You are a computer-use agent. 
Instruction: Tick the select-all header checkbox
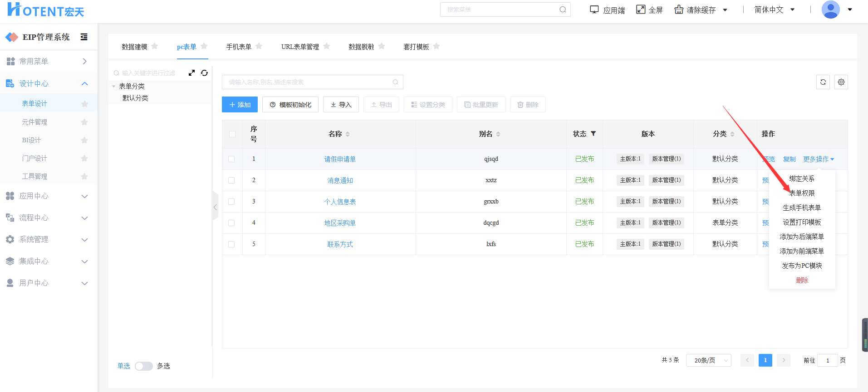click(232, 134)
